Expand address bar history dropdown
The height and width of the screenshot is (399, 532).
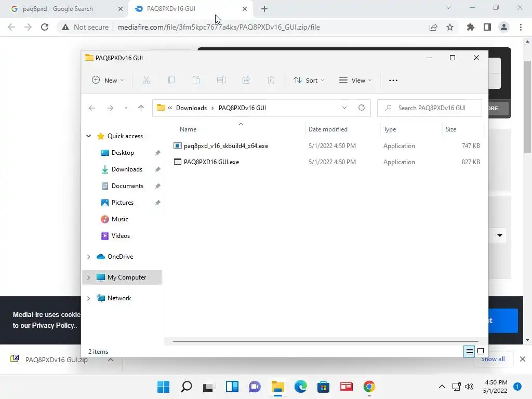pos(344,108)
